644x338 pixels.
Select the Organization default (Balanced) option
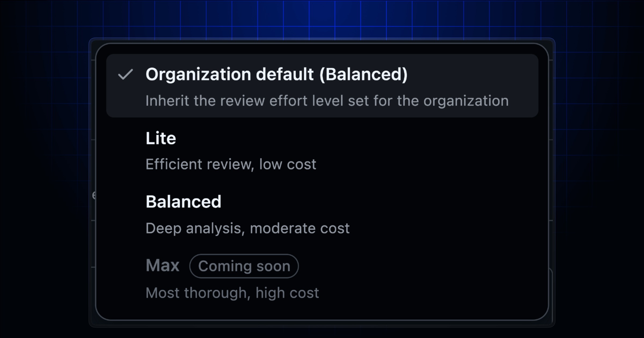point(322,86)
